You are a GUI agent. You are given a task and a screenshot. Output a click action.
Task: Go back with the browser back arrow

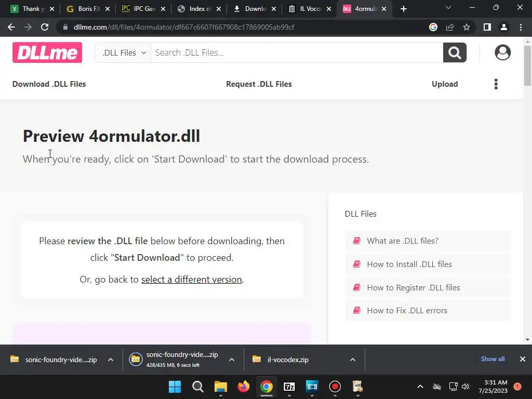point(11,27)
